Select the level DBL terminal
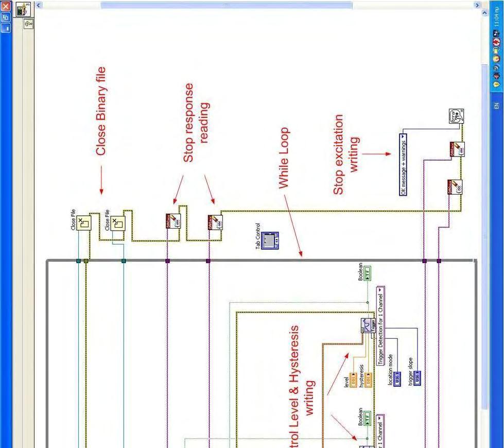504x448 pixels. (x=353, y=380)
